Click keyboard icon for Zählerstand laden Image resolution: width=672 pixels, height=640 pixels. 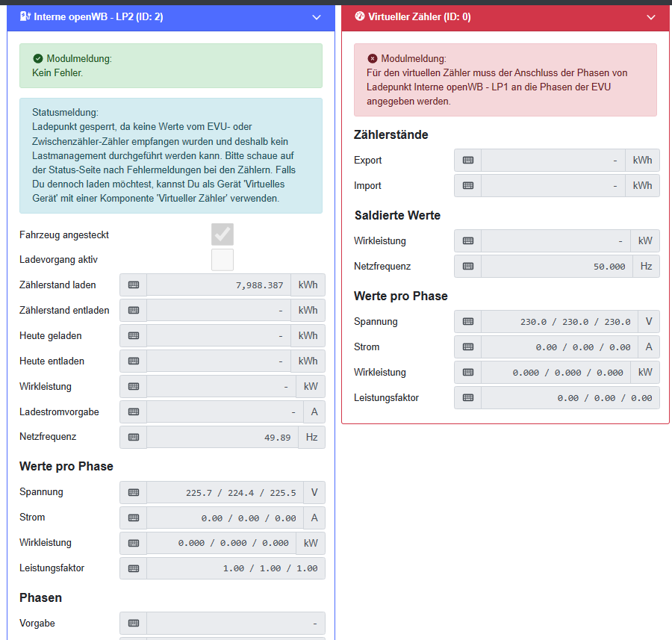pos(134,285)
